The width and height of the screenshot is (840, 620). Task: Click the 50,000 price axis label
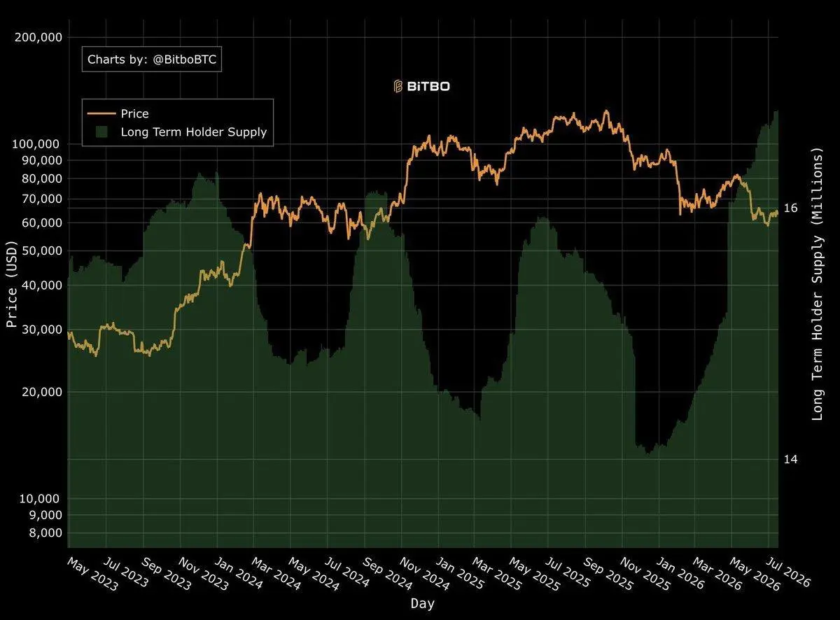(41, 251)
